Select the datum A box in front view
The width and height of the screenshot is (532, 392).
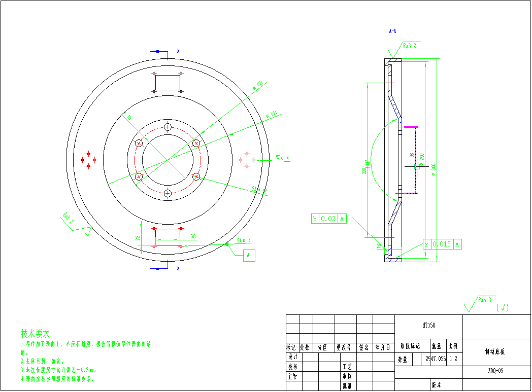(249, 256)
